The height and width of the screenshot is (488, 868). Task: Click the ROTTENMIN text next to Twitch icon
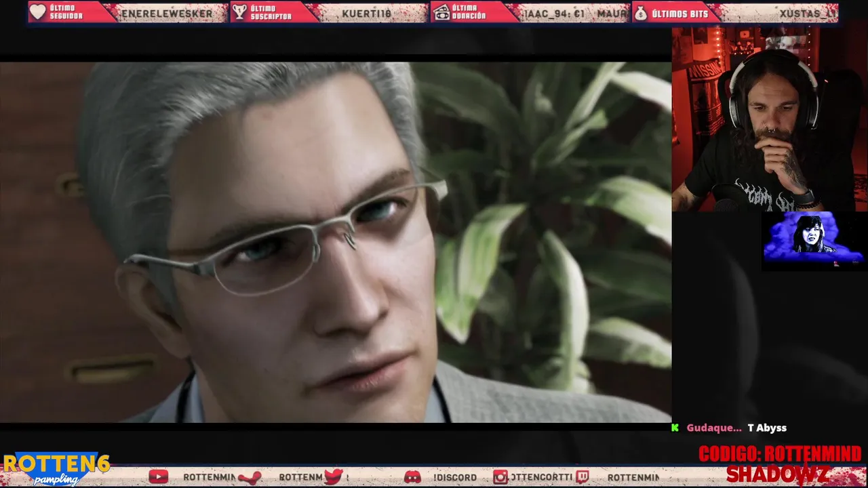(x=633, y=477)
